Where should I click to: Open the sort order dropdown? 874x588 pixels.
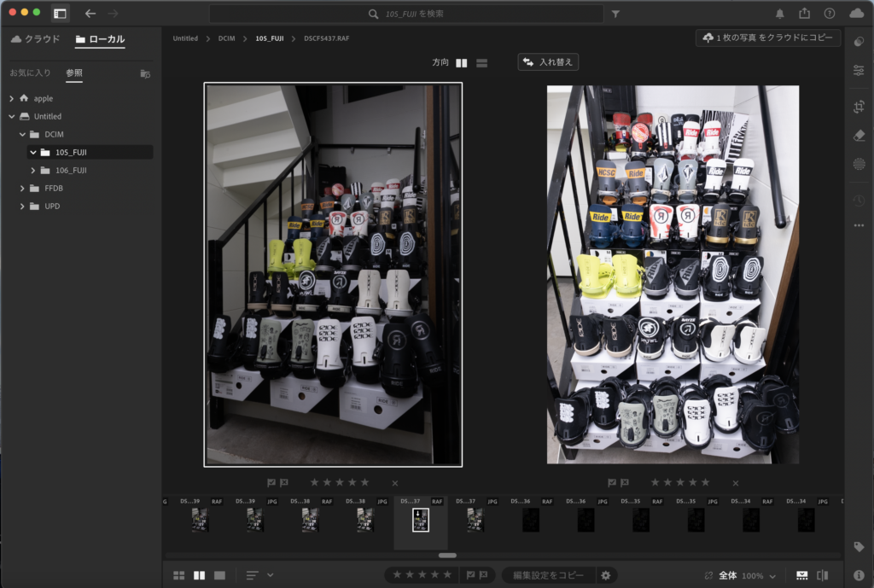260,575
